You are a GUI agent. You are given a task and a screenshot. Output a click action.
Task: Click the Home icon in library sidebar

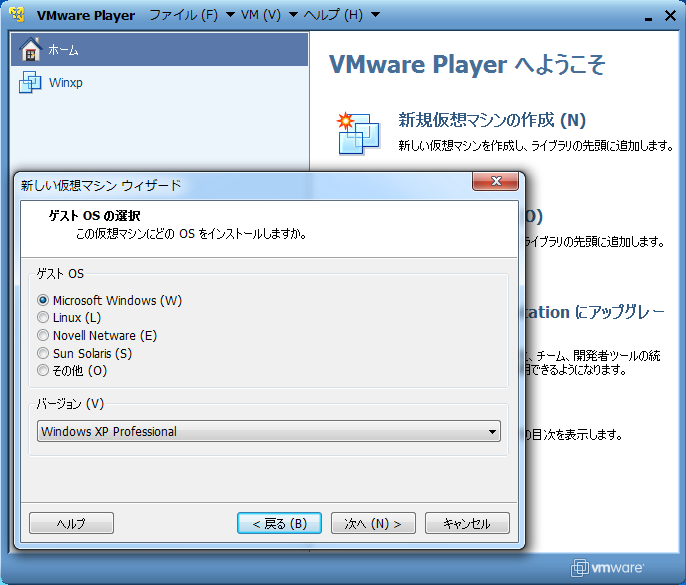click(30, 49)
